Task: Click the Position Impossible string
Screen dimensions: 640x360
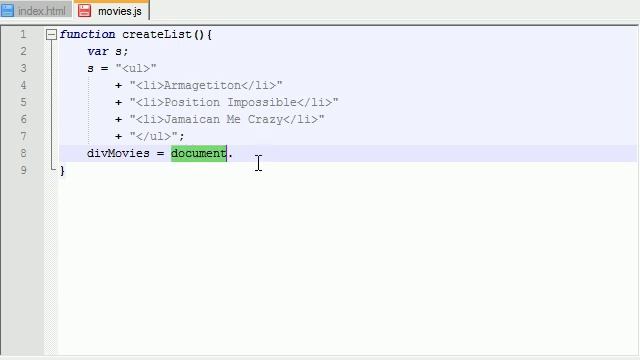Action: 234,102
